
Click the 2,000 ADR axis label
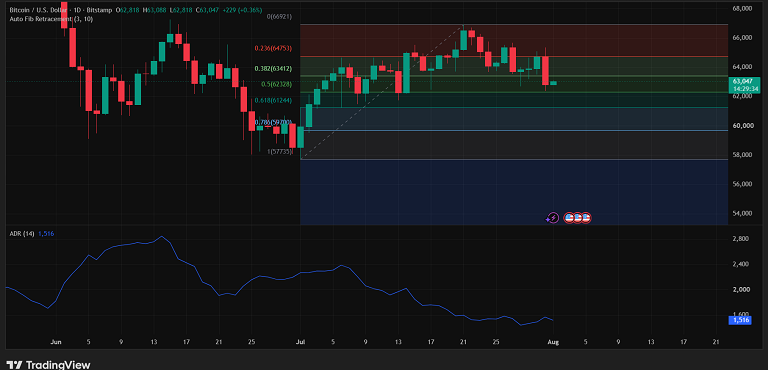[x=741, y=290]
